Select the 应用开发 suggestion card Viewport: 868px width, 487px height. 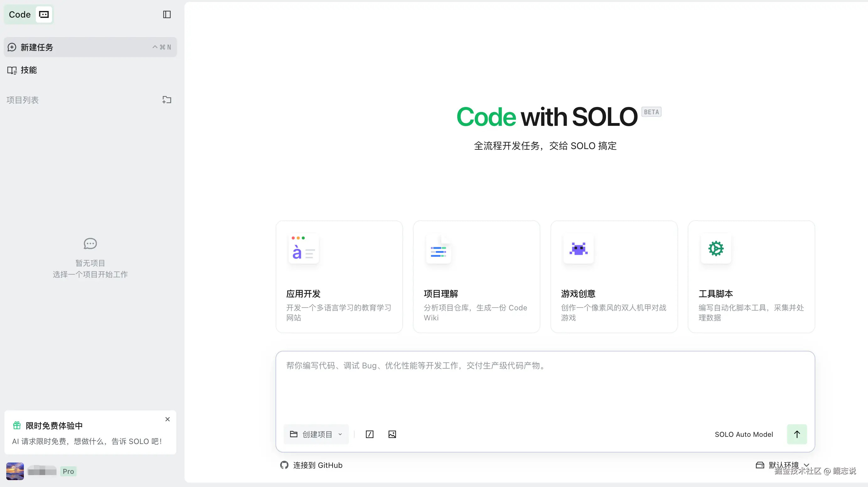click(339, 277)
